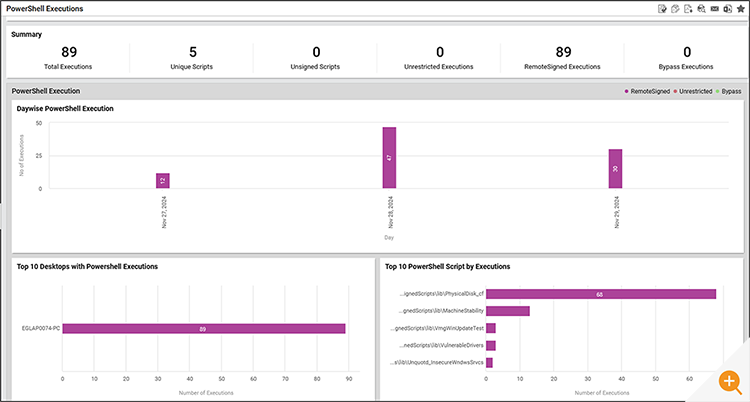The image size is (750, 402).
Task: Click the header icon left of the star
Action: pos(727,9)
